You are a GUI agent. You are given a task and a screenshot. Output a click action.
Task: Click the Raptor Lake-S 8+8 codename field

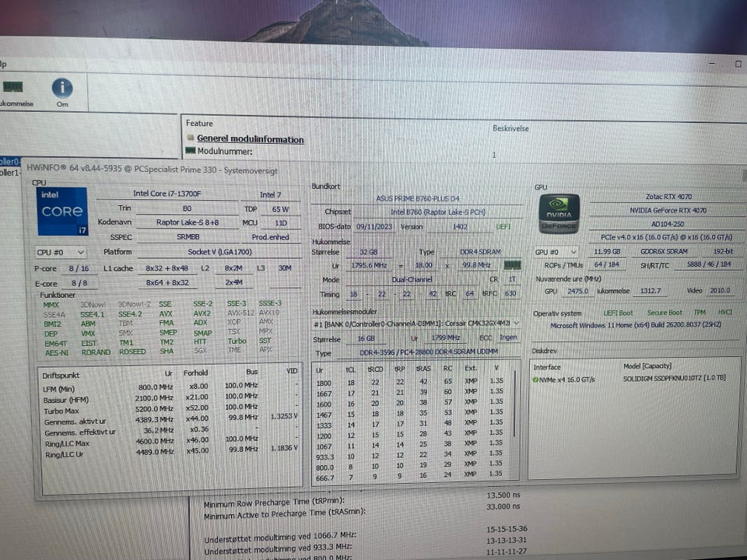pyautogui.click(x=188, y=222)
